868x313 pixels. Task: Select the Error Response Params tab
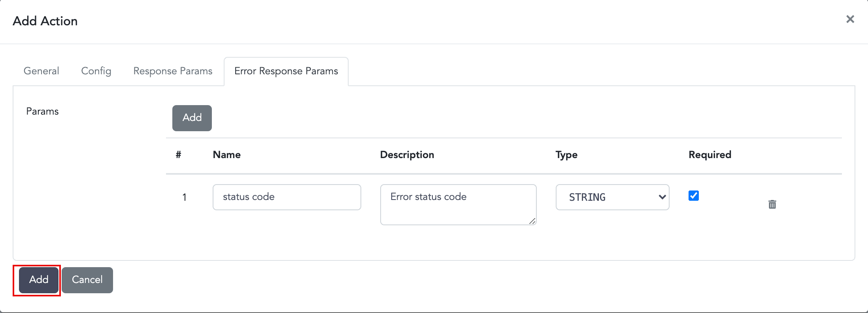click(x=286, y=71)
